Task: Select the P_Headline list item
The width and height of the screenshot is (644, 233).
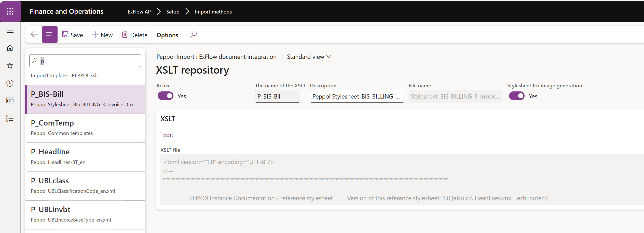Action: 85,157
